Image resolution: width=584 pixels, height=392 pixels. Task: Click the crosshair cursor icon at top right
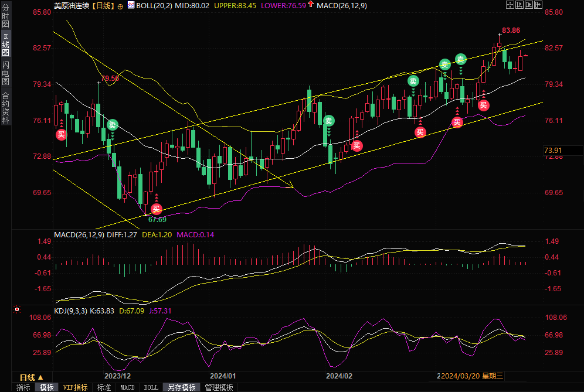click(510, 5)
